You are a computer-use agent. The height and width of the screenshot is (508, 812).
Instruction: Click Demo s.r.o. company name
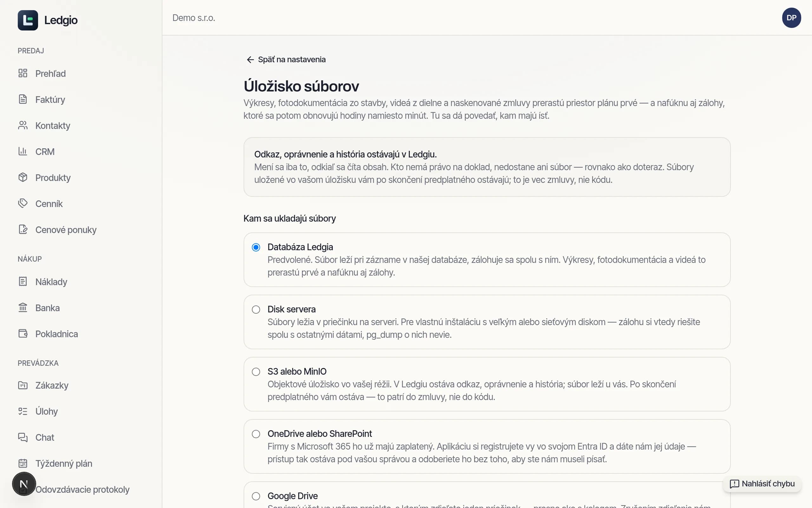click(x=193, y=18)
